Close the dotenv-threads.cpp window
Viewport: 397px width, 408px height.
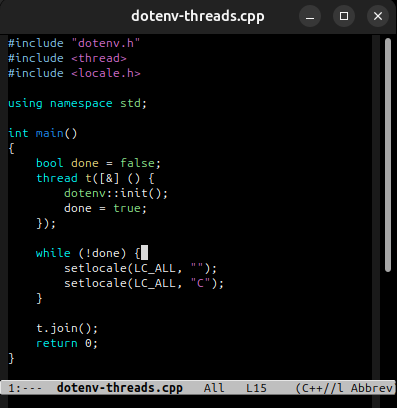point(378,16)
